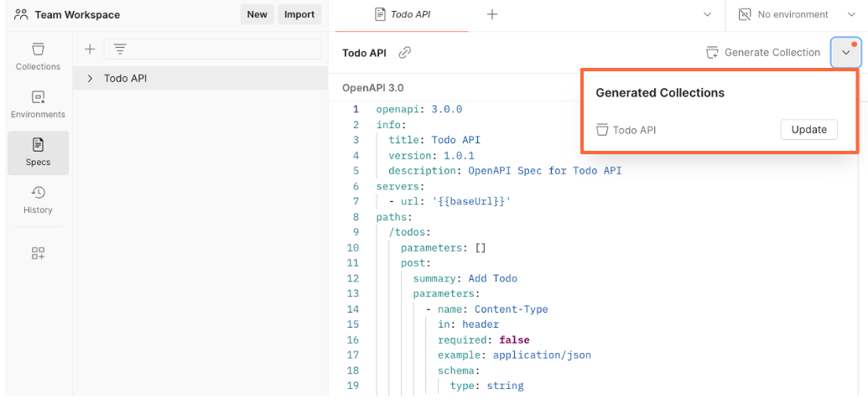Open a new tab with plus icon
This screenshot has width=868, height=404.
(x=492, y=14)
